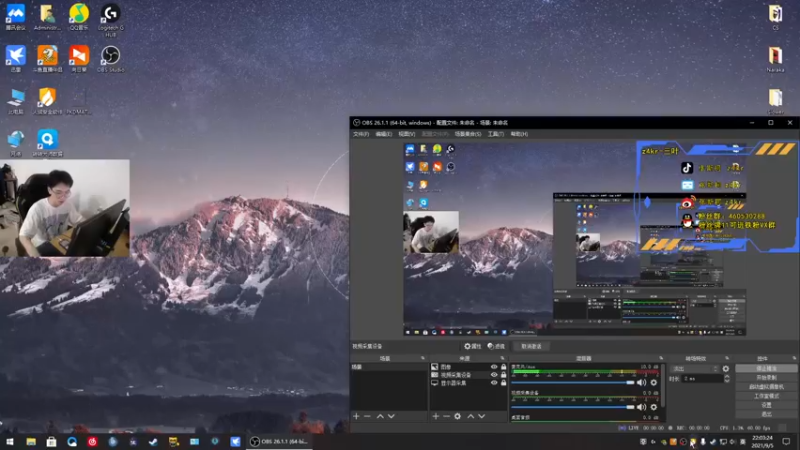Screen dimensions: 800x450
Task: Open the 场景集合(S) menu
Action: [468, 134]
